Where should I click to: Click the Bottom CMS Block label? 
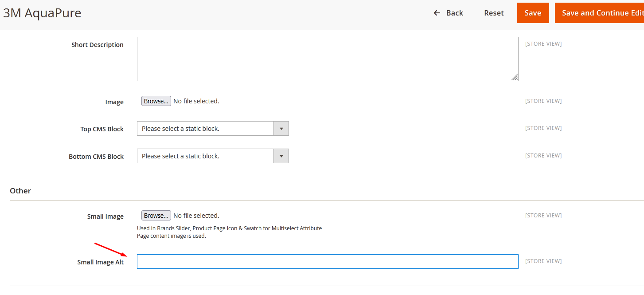click(96, 157)
